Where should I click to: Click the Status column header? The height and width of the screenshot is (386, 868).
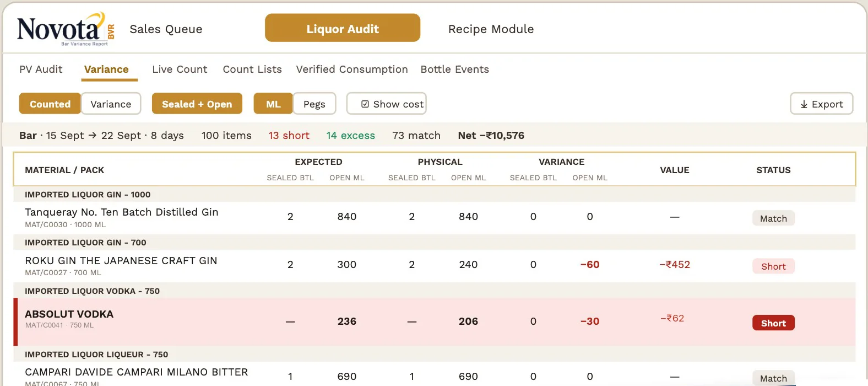tap(773, 170)
